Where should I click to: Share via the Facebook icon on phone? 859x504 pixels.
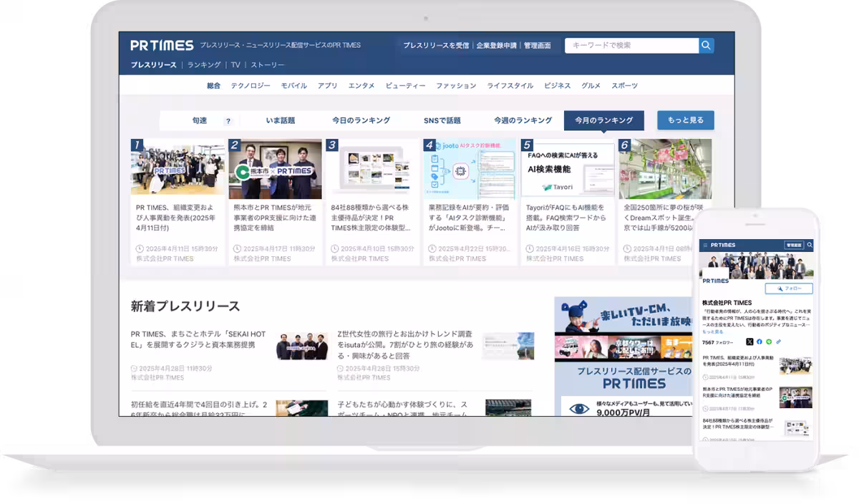[759, 342]
